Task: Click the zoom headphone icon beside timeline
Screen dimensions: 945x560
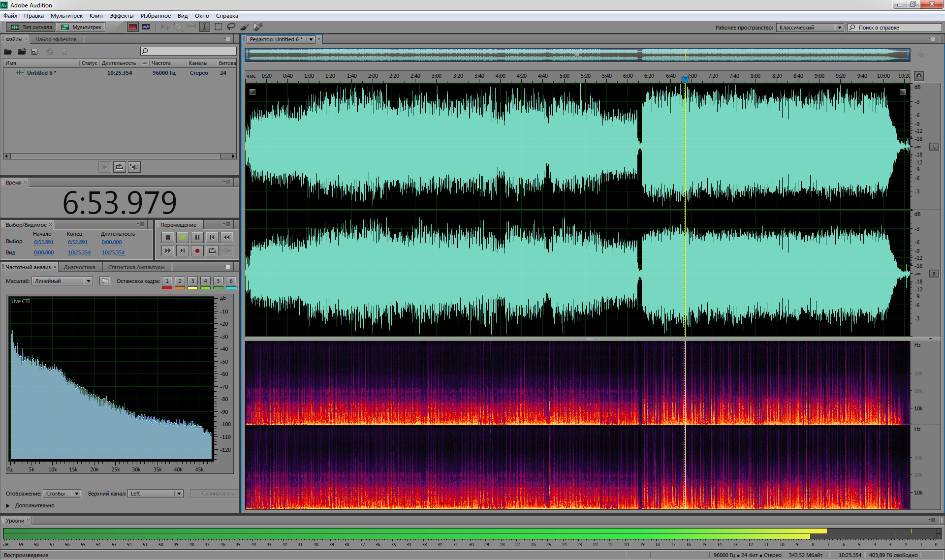Action: pos(918,76)
